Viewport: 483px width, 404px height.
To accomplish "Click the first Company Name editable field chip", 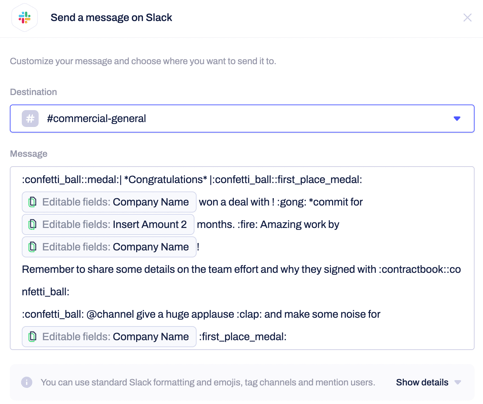I will point(109,202).
